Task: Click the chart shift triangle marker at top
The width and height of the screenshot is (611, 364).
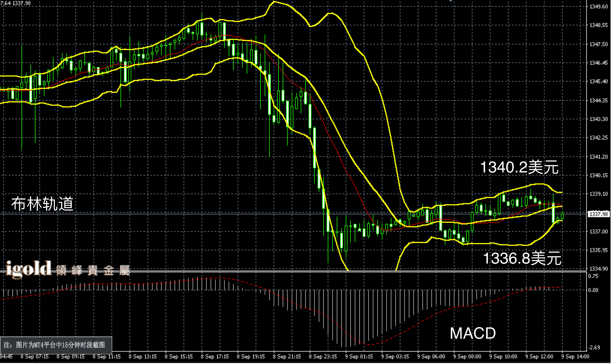Action: [451, 1]
